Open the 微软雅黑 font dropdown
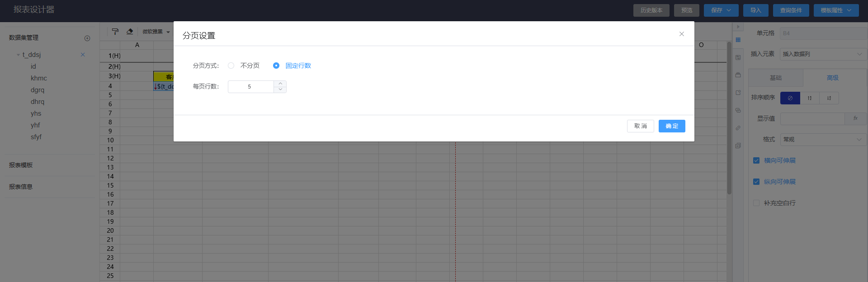Screen dimensions: 868x282 tap(156, 32)
